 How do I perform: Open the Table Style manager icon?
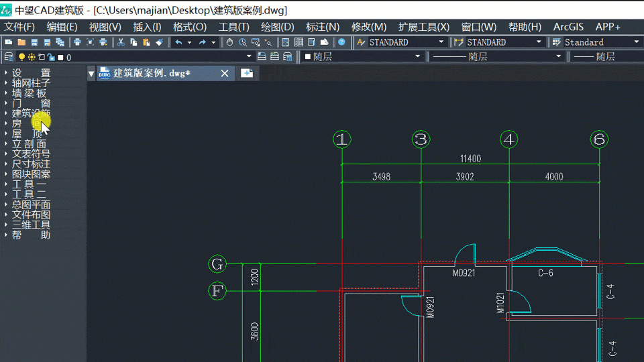point(557,42)
